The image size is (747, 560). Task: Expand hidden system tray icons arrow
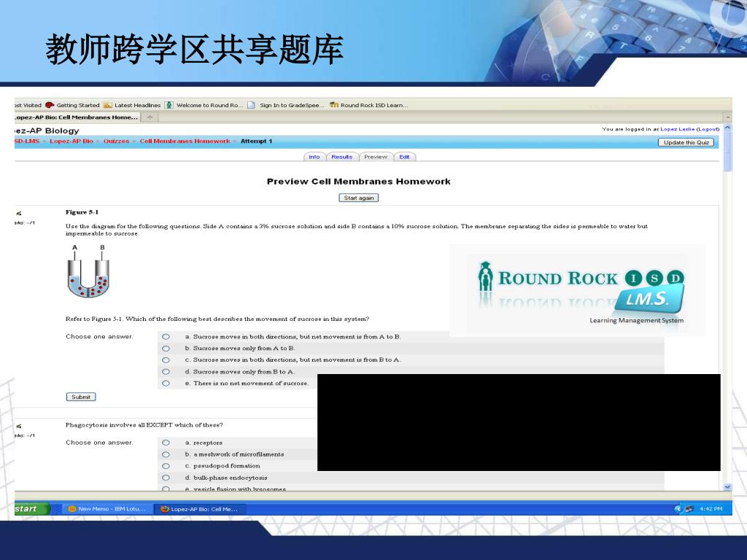678,509
